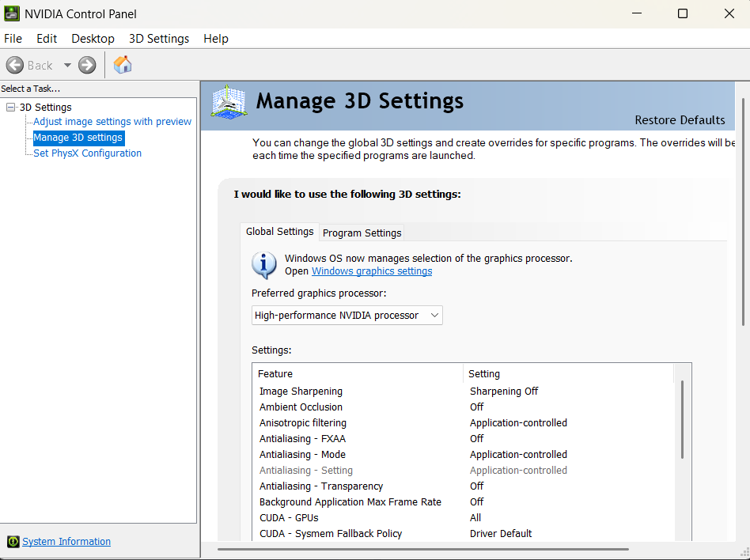
Task: Click the Forward arrow icon
Action: (87, 65)
